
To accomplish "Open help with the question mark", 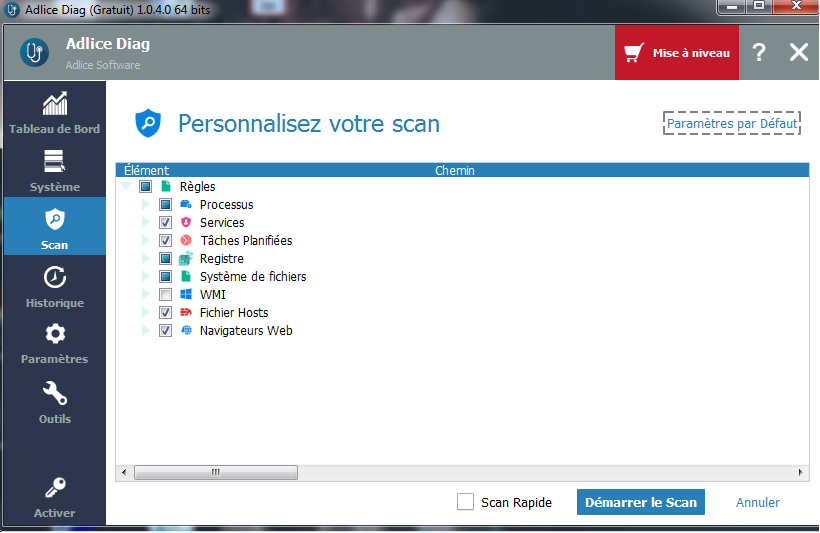I will [x=759, y=52].
